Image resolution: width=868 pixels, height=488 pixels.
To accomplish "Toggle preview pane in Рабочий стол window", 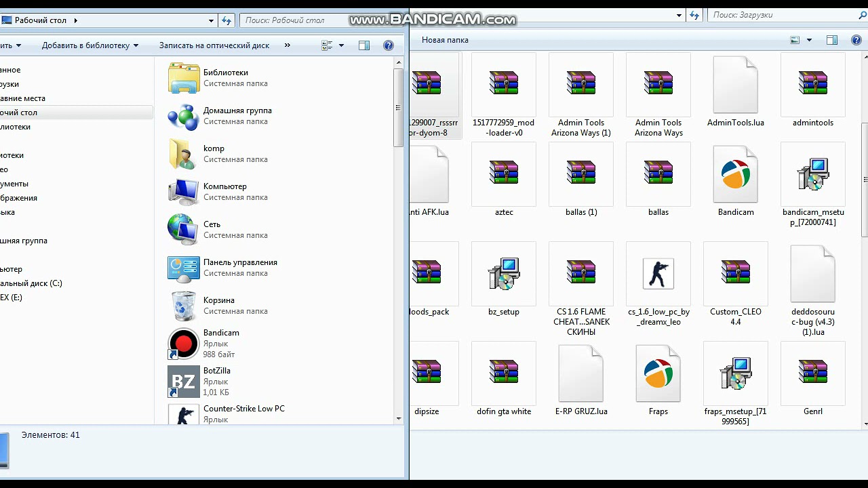I will point(364,45).
